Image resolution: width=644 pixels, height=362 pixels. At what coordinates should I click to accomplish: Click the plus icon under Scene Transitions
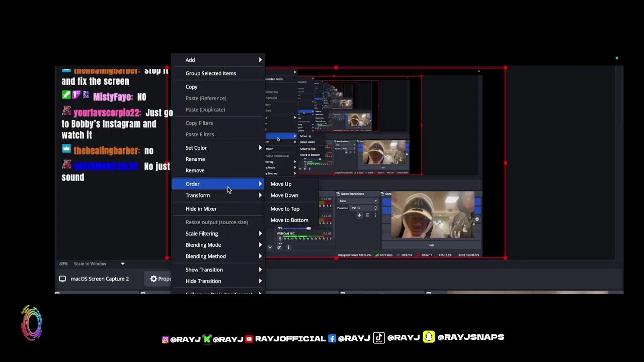[x=360, y=215]
